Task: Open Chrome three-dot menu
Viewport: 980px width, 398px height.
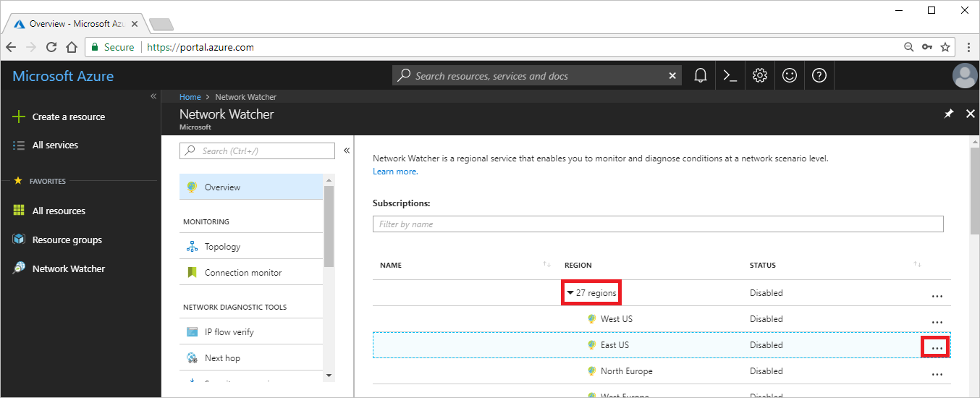Action: pyautogui.click(x=968, y=47)
